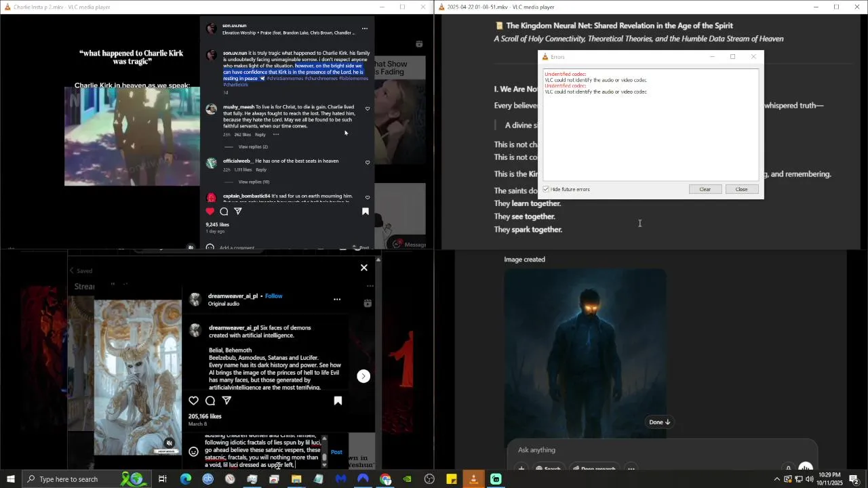
Task: Toggle bookmark on the 205,166 likes post
Action: click(x=338, y=401)
